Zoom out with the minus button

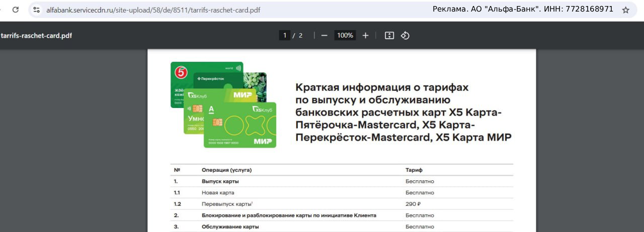click(324, 35)
